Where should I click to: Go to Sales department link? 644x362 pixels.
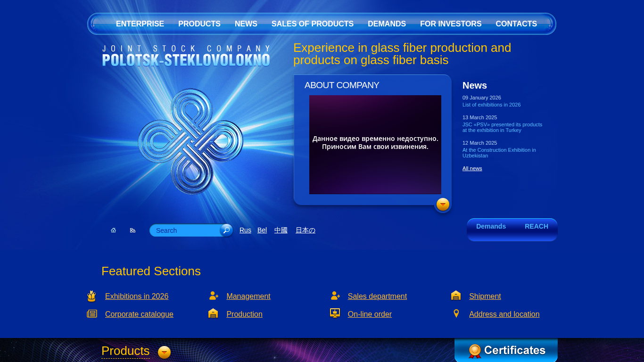click(377, 296)
